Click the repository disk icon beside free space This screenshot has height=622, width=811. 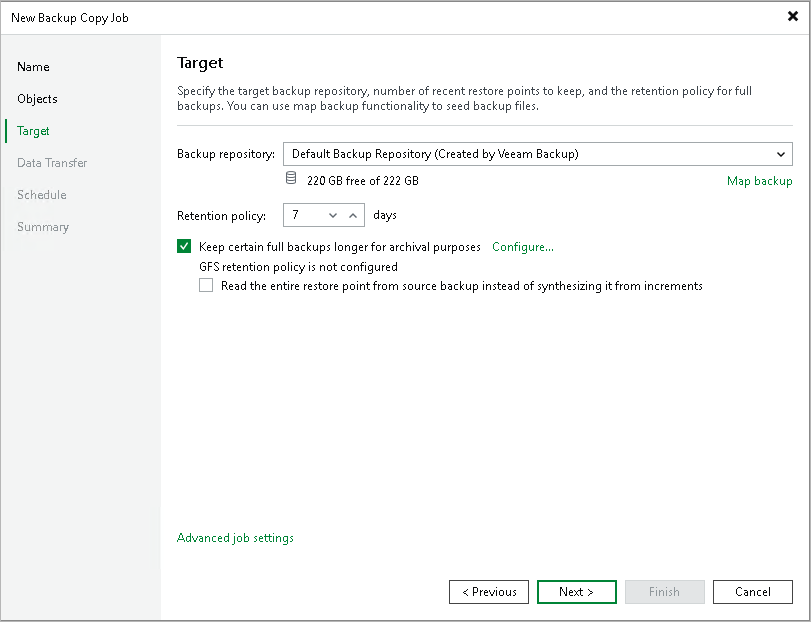tap(291, 178)
